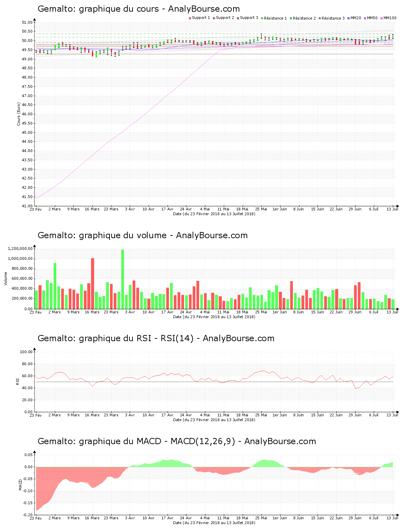Click the Résistance 2 legend color square
The height and width of the screenshot is (532, 412).
click(291, 18)
